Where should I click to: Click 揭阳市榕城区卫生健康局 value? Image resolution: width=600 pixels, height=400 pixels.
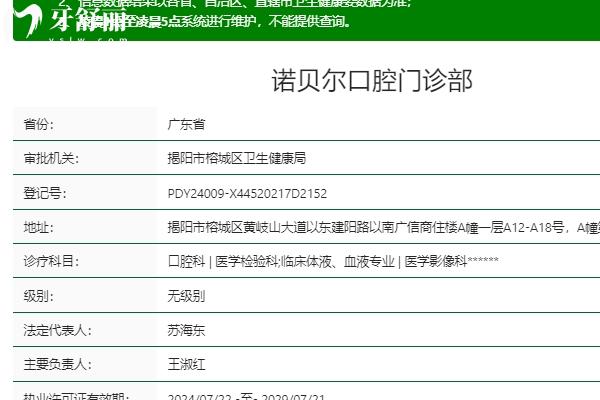click(237, 158)
